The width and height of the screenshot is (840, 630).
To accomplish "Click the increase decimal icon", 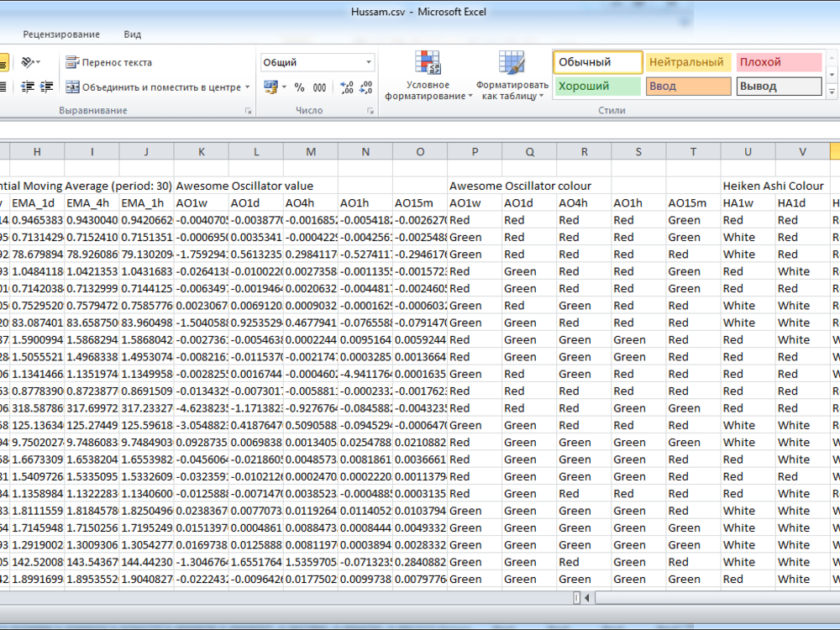I will pos(347,87).
